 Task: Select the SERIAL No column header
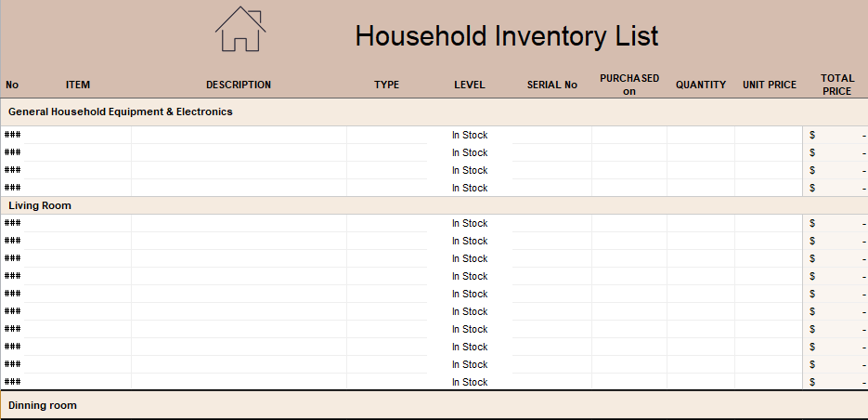(551, 85)
